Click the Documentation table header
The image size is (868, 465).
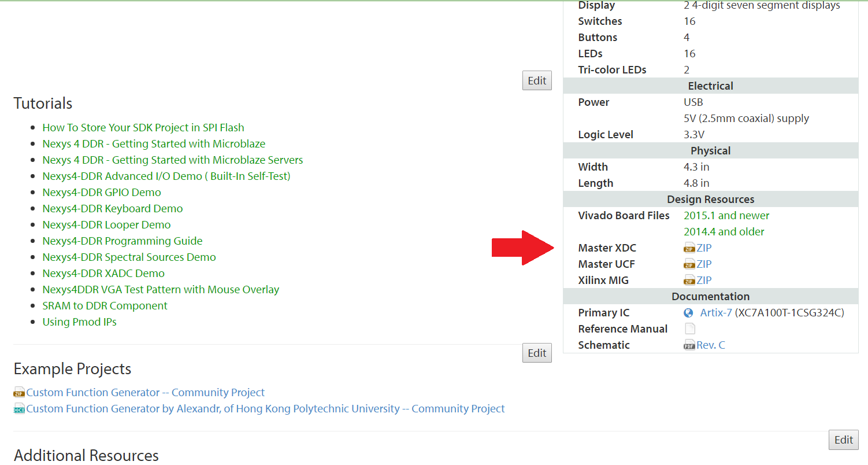click(x=711, y=297)
